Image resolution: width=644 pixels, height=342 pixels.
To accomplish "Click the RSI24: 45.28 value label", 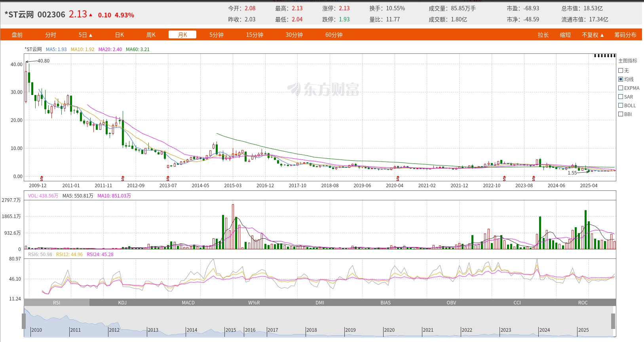I will (100, 255).
